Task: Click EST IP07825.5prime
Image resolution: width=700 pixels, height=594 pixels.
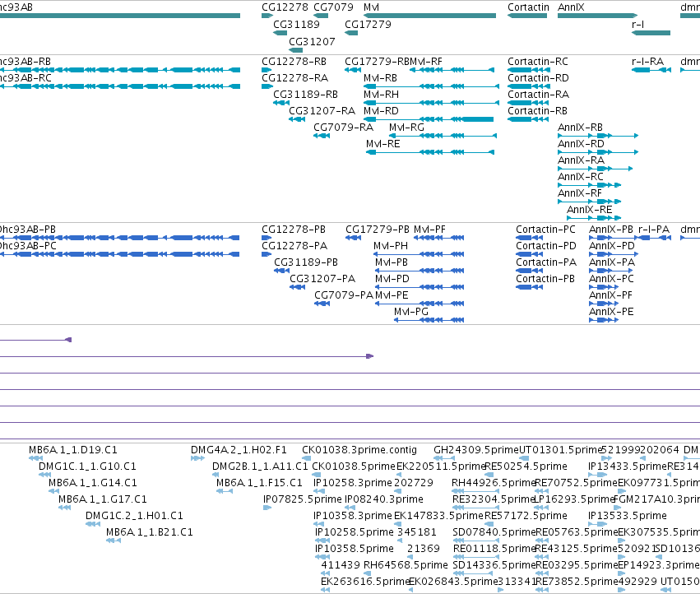Action: click(x=267, y=508)
